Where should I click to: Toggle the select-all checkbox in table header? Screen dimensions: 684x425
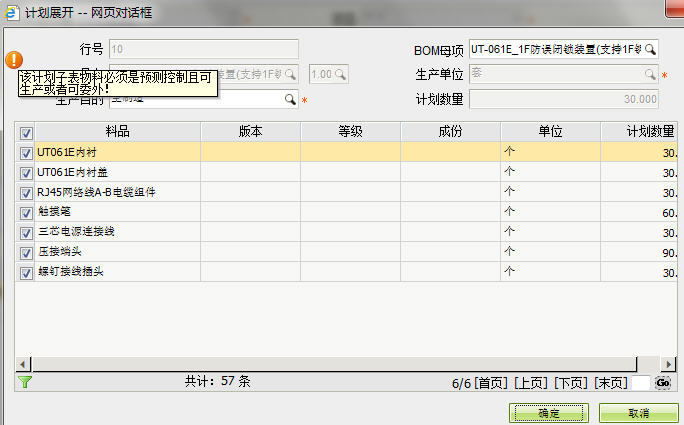tap(26, 133)
